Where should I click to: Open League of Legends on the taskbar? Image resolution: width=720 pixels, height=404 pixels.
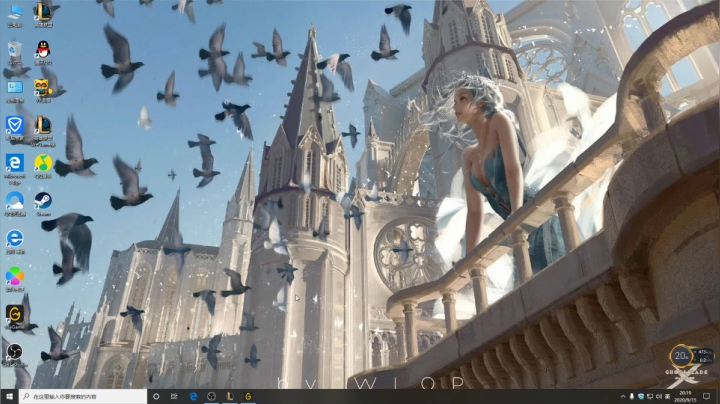(x=230, y=396)
